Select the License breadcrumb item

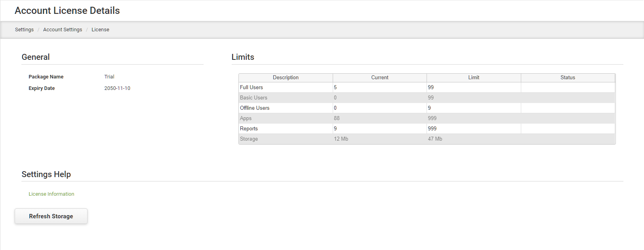pyautogui.click(x=100, y=30)
